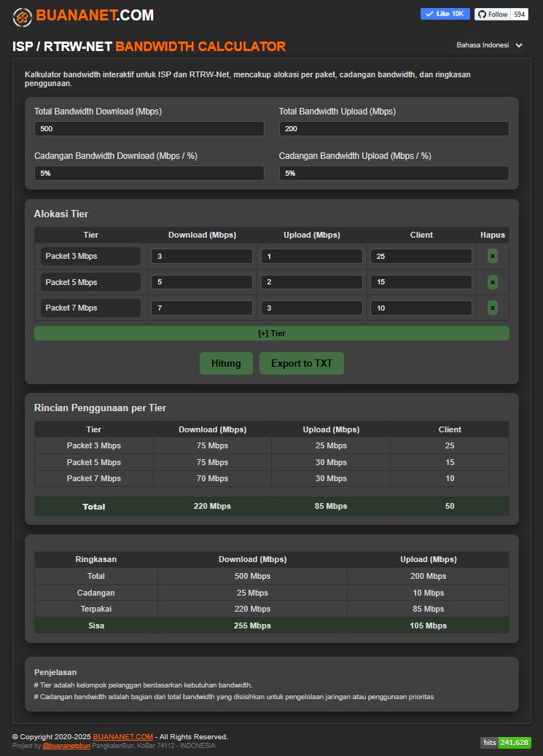Select the 500 Mbps total download summary cell
Image resolution: width=543 pixels, height=756 pixels.
(252, 576)
